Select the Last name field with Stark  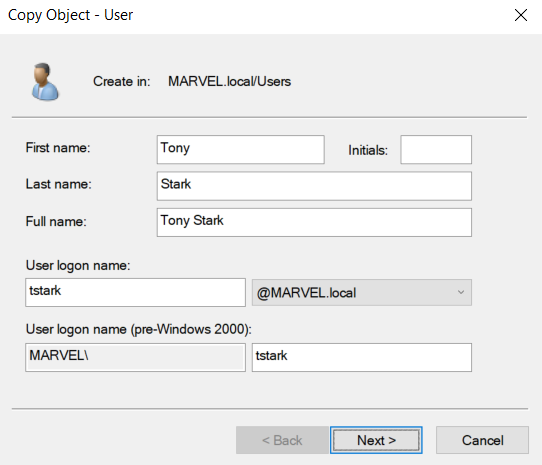point(314,186)
